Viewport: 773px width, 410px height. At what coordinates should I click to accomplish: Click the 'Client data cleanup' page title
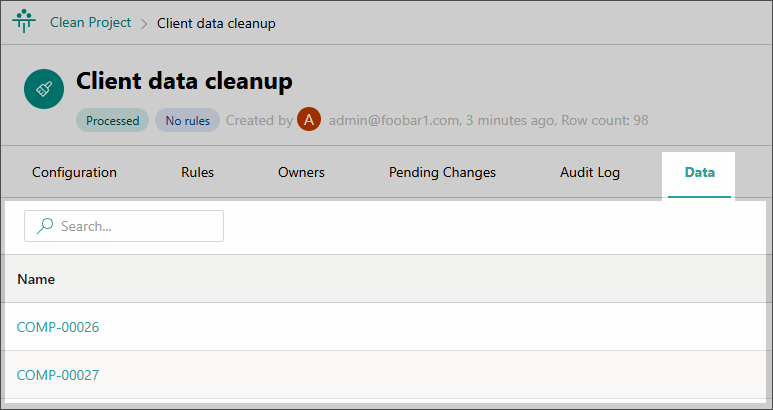[x=184, y=81]
